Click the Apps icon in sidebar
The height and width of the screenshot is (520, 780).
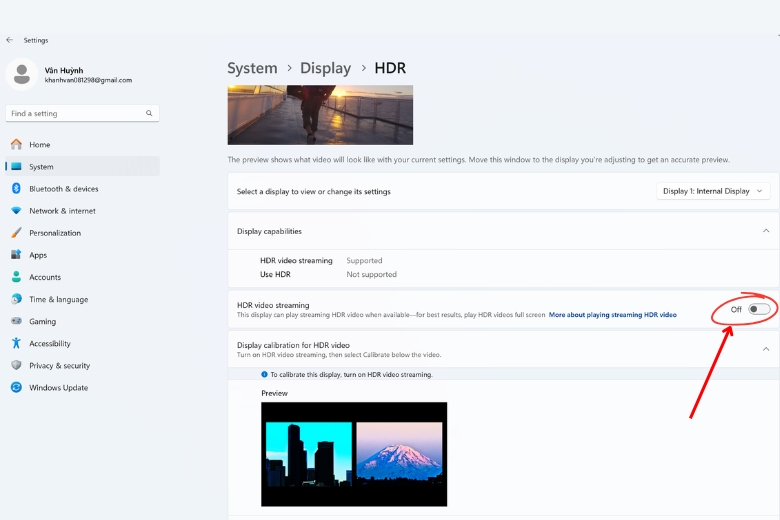tap(16, 255)
